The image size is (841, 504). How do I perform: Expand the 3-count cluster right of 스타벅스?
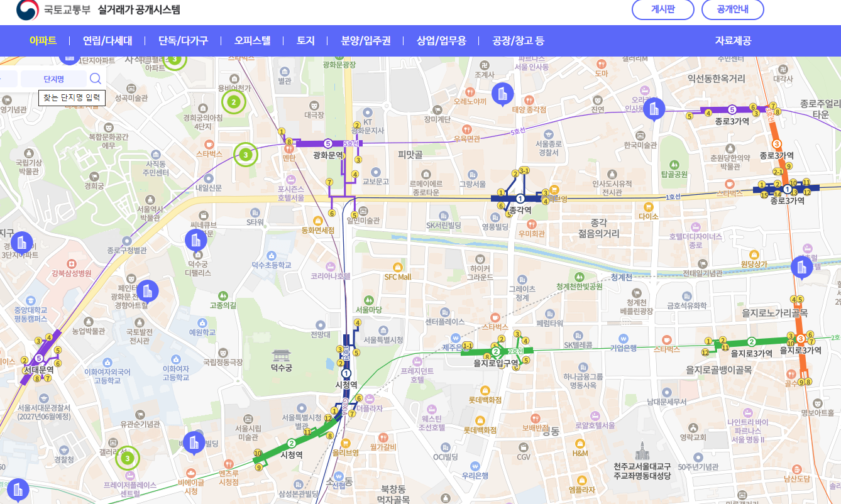tap(246, 155)
